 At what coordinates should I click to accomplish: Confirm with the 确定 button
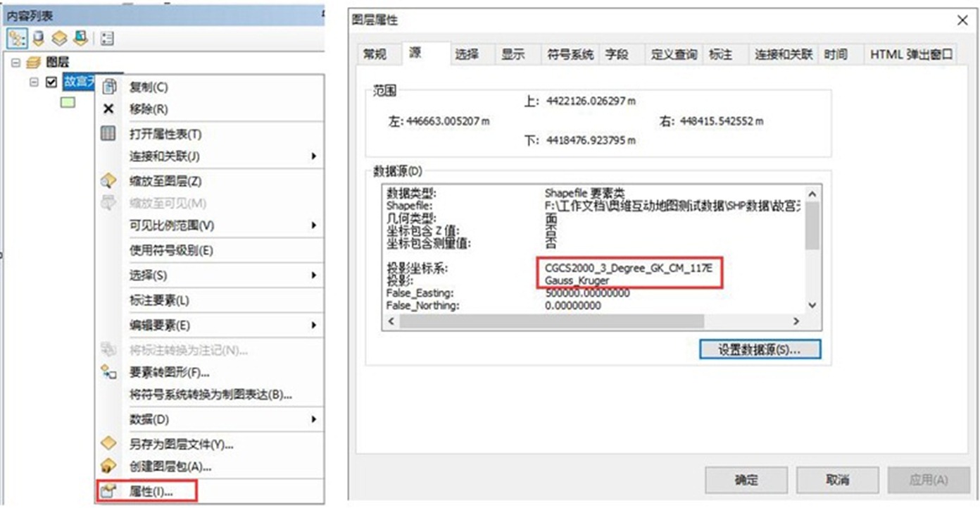746,480
